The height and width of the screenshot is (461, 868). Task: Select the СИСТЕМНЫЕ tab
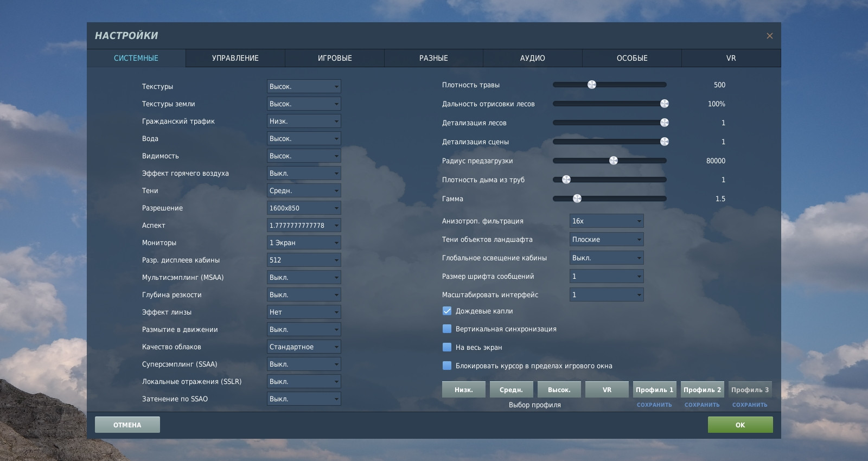[x=136, y=58]
